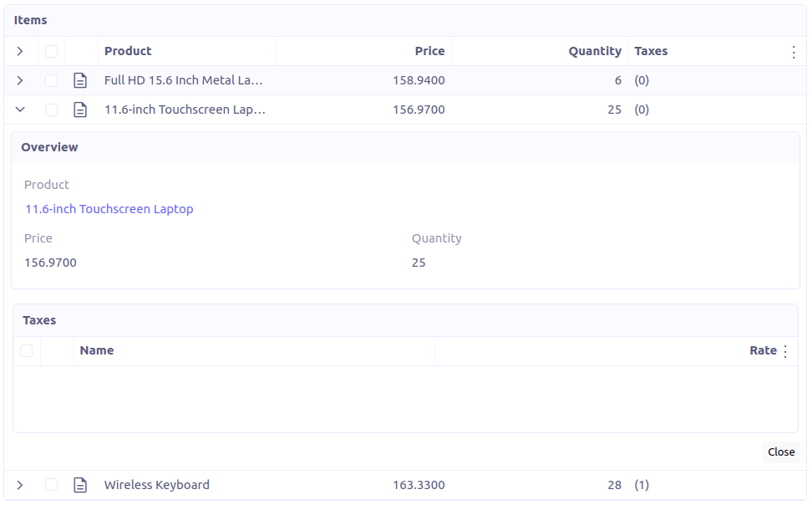The width and height of the screenshot is (812, 505).
Task: Tick the 11.6-inch Touchscreen row checkbox
Action: (52, 110)
